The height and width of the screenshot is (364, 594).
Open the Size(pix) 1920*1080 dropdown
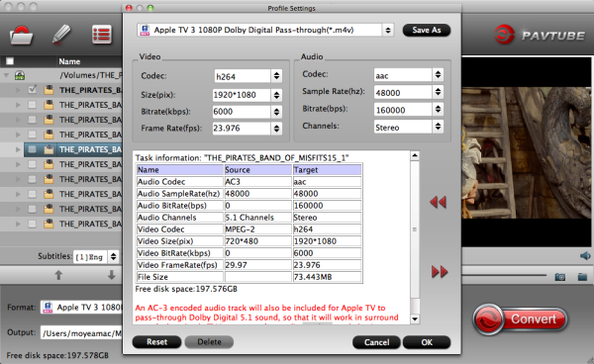click(276, 95)
